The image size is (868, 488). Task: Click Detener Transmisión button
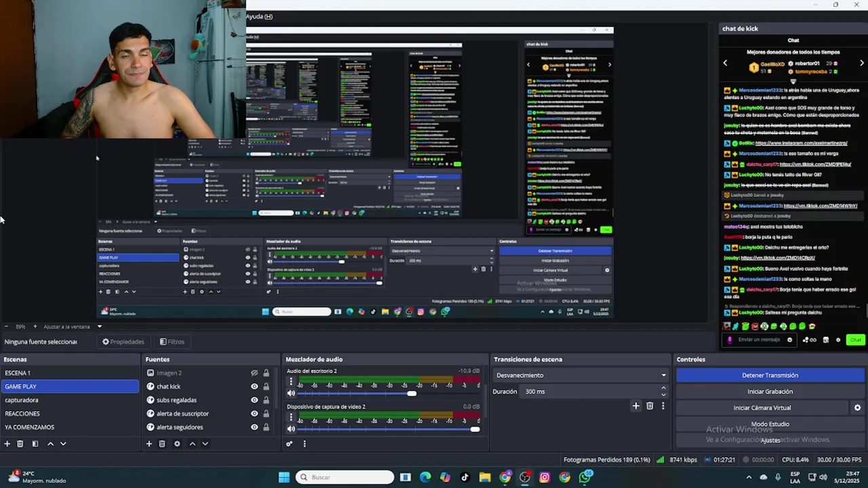point(770,375)
